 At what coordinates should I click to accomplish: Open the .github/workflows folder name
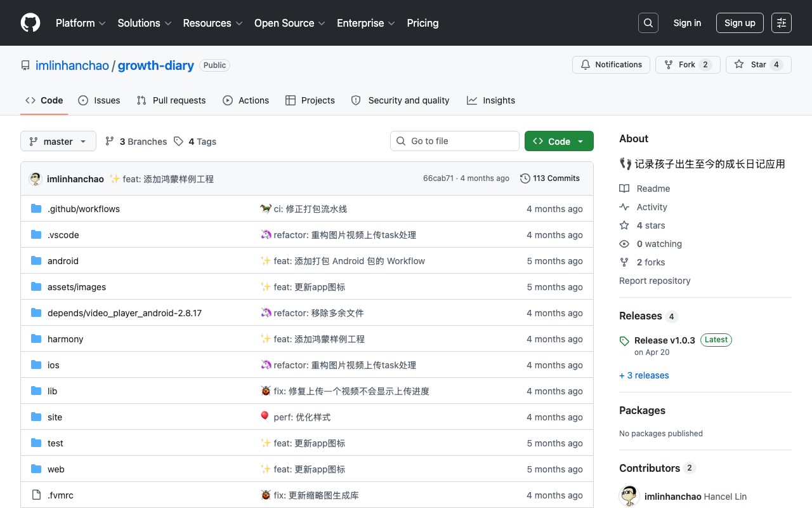[84, 209]
